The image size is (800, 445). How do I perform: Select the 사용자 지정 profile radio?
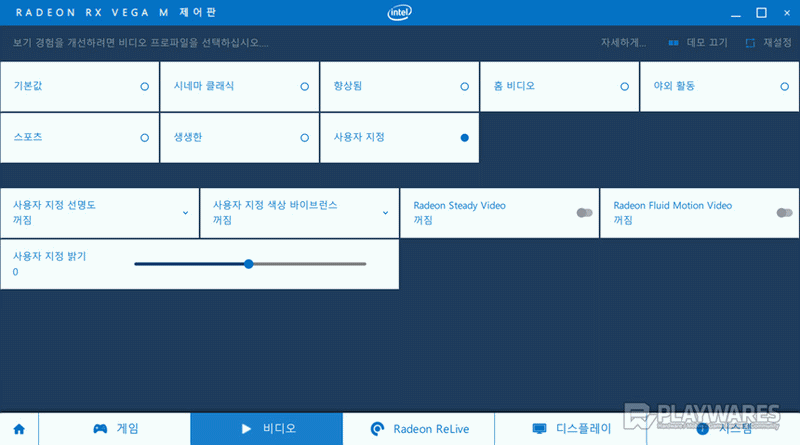coord(464,138)
